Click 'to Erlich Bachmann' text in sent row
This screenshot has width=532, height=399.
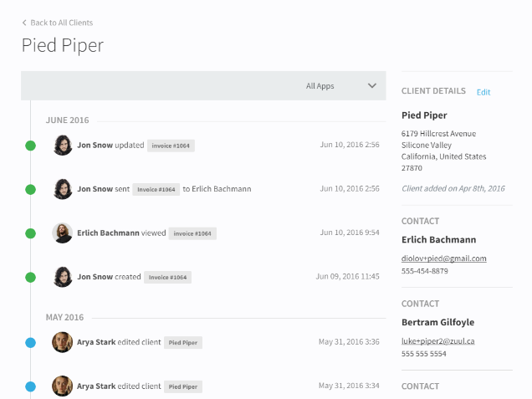coord(217,189)
